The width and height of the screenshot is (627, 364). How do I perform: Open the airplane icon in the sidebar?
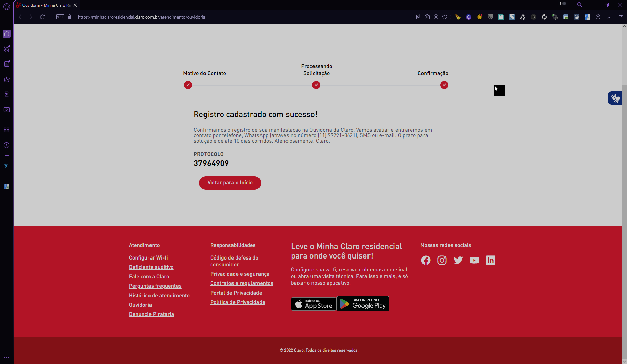pyautogui.click(x=7, y=49)
